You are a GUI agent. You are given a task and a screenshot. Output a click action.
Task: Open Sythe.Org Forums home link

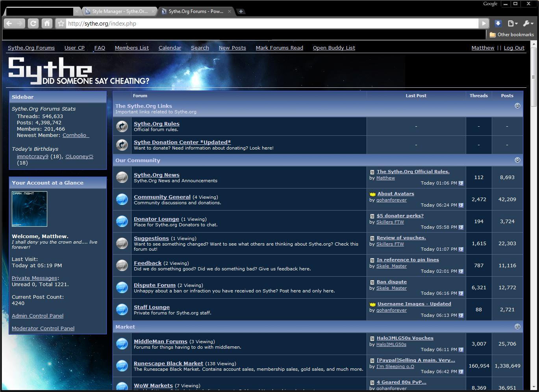(31, 48)
